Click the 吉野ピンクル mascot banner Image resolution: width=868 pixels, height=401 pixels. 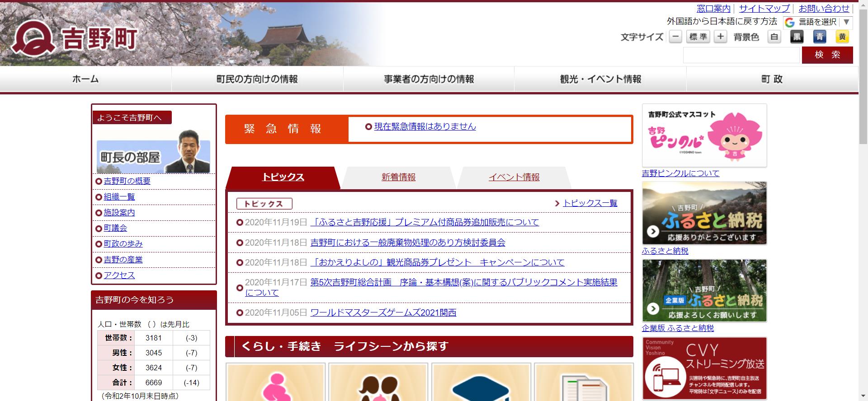click(x=704, y=135)
